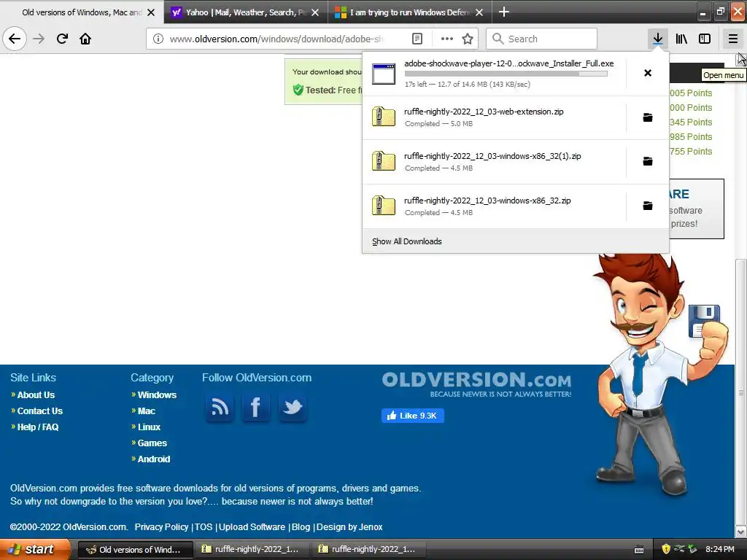Viewport: 747px width, 560px height.
Task: Browse the Games category link
Action: pyautogui.click(x=152, y=443)
